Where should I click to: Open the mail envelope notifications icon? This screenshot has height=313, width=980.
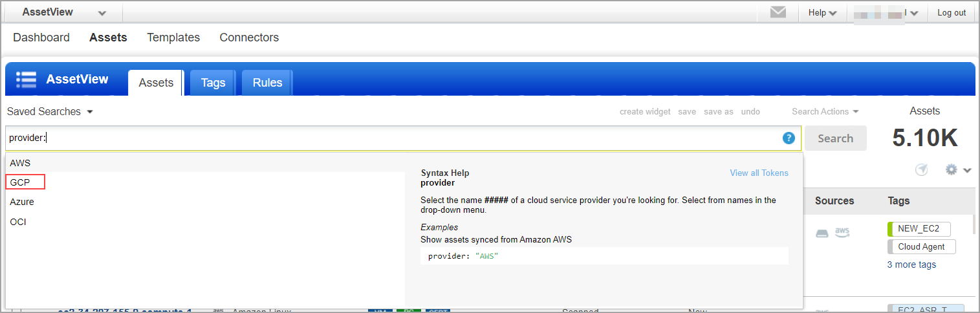(778, 12)
